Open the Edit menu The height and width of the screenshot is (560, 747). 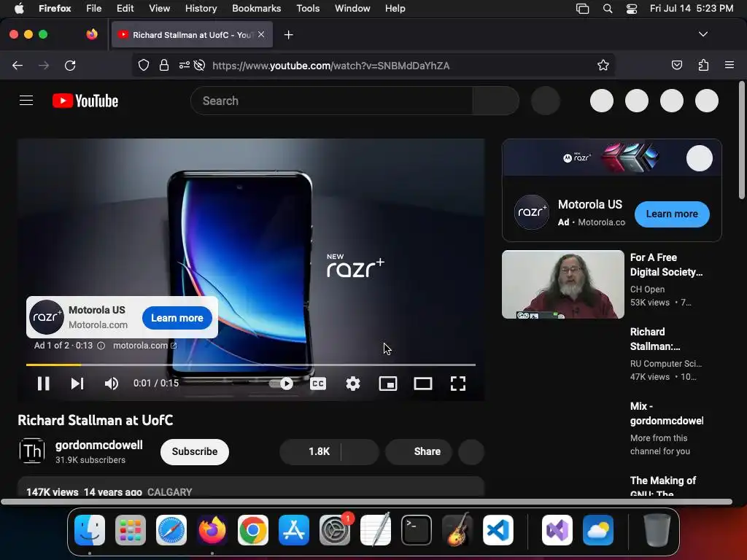click(x=125, y=9)
